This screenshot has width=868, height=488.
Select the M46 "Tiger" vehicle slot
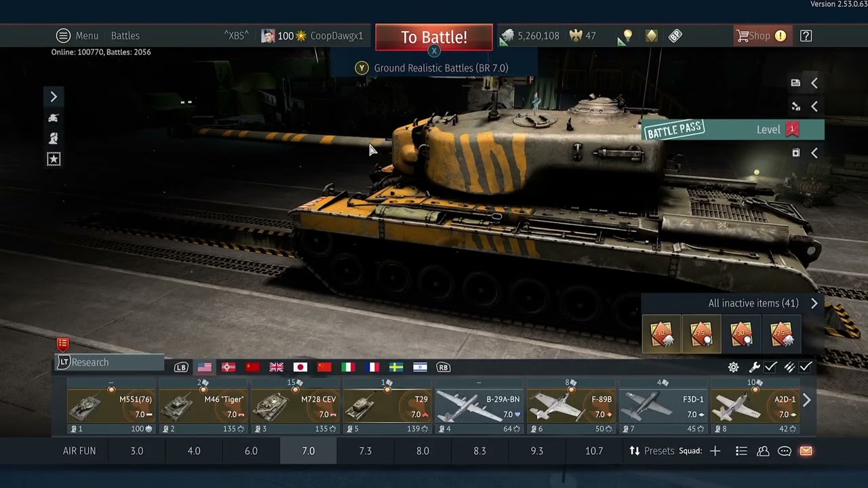[x=203, y=408]
